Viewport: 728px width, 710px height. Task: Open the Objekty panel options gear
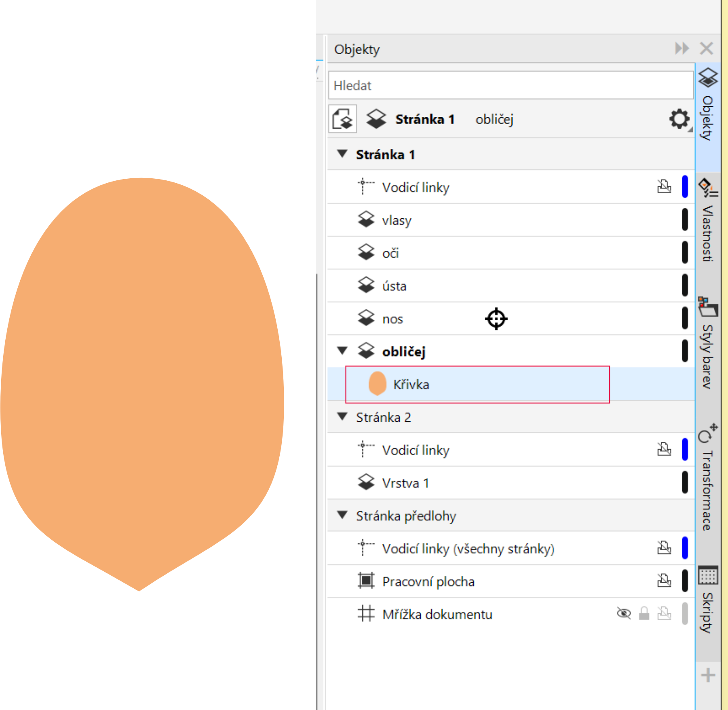(x=679, y=119)
